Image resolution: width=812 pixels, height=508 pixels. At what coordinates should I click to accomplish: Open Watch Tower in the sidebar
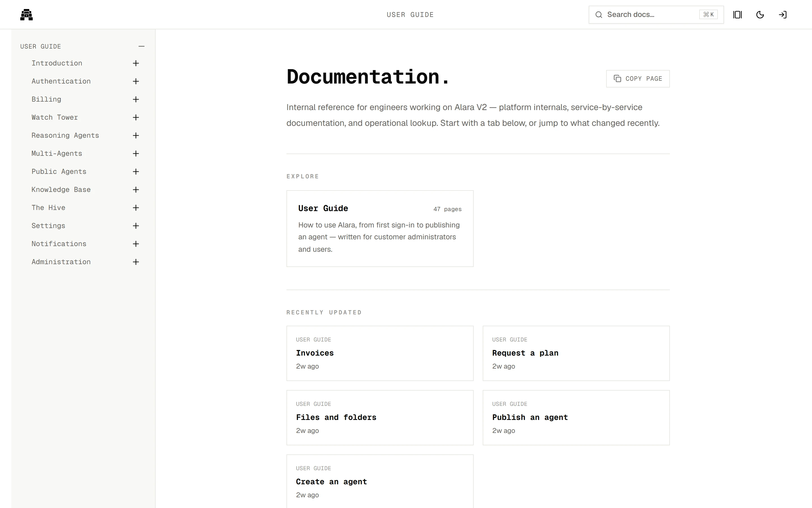(x=55, y=117)
